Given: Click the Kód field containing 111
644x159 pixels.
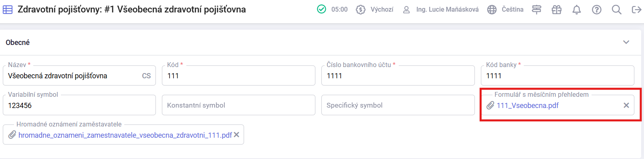Looking at the screenshot, I should 238,75.
